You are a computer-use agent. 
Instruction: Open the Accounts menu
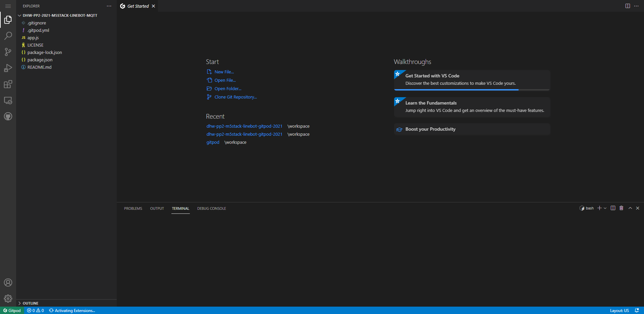click(8, 282)
